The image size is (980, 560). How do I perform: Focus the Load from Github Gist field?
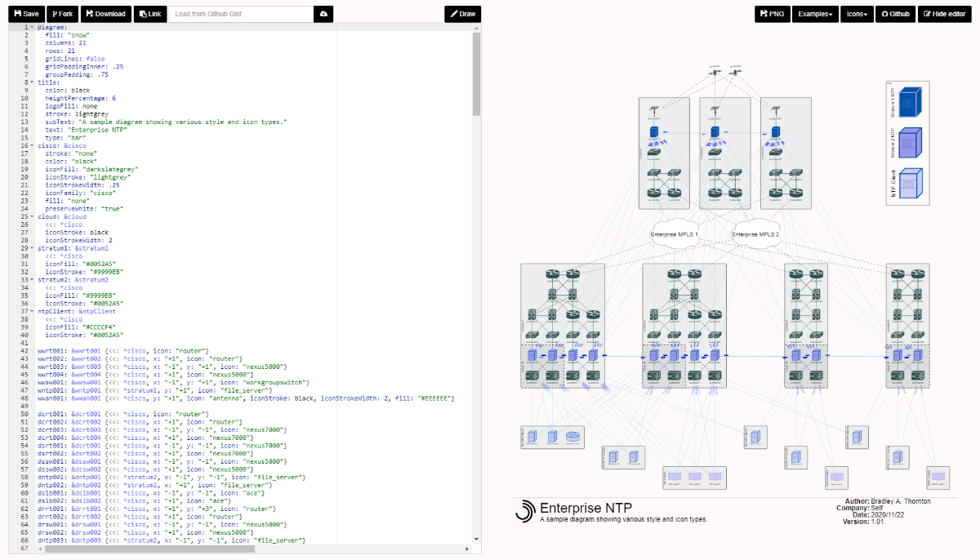coord(241,14)
